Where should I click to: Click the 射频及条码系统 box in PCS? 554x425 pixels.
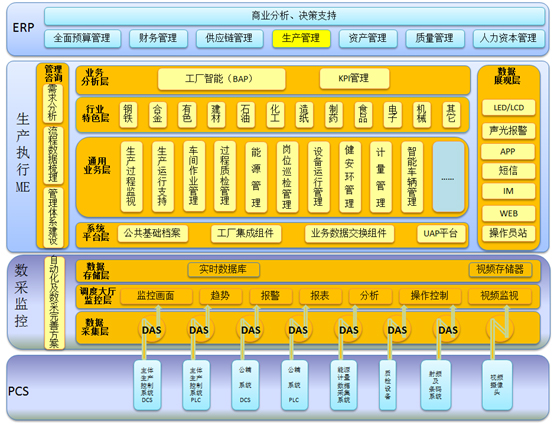(x=435, y=385)
